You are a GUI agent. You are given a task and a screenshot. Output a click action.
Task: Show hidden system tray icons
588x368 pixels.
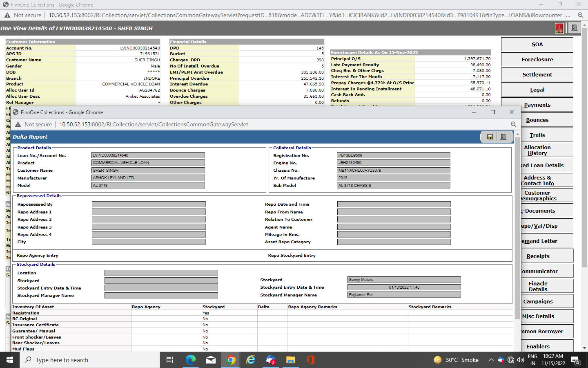[491, 360]
